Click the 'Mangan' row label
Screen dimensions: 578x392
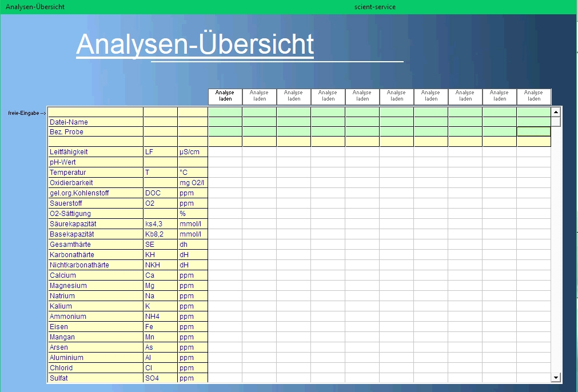tap(95, 338)
